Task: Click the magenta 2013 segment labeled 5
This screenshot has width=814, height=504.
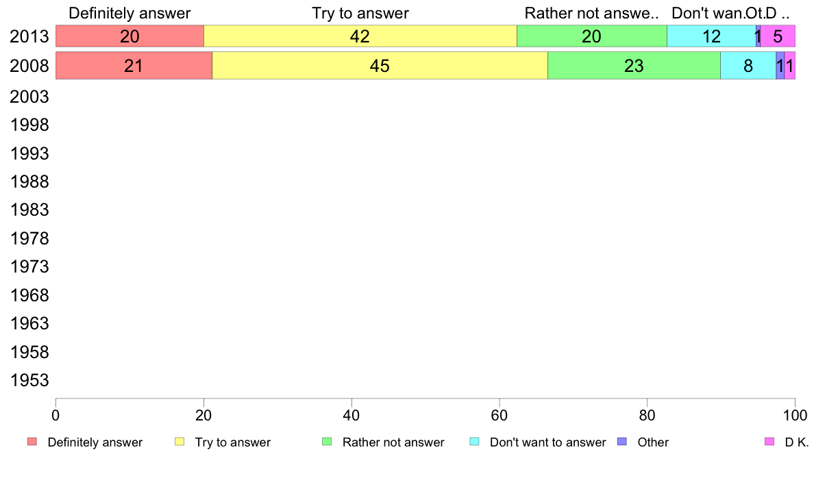Action: coord(778,36)
